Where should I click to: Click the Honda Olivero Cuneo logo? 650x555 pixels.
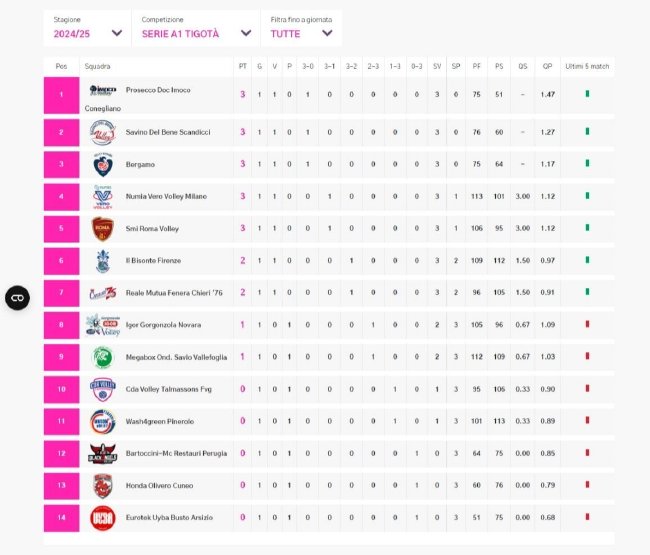tap(102, 485)
